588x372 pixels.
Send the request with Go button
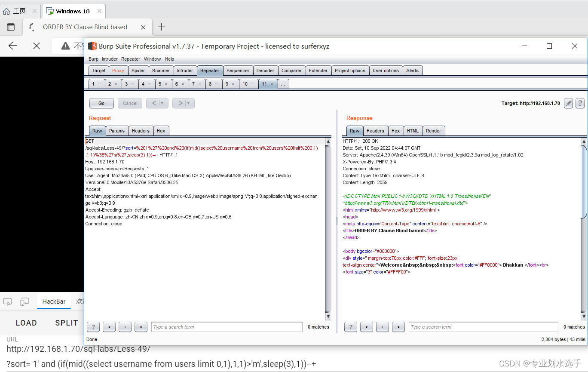click(x=101, y=103)
